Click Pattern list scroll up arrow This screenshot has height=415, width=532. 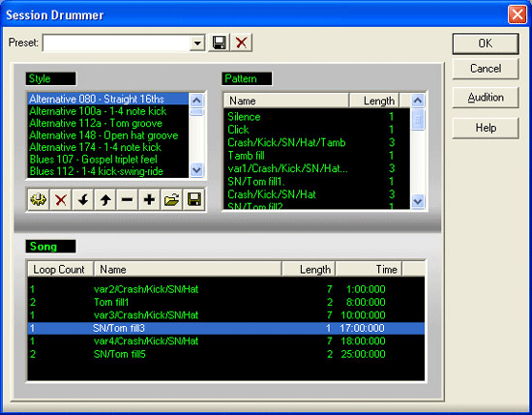click(x=418, y=101)
